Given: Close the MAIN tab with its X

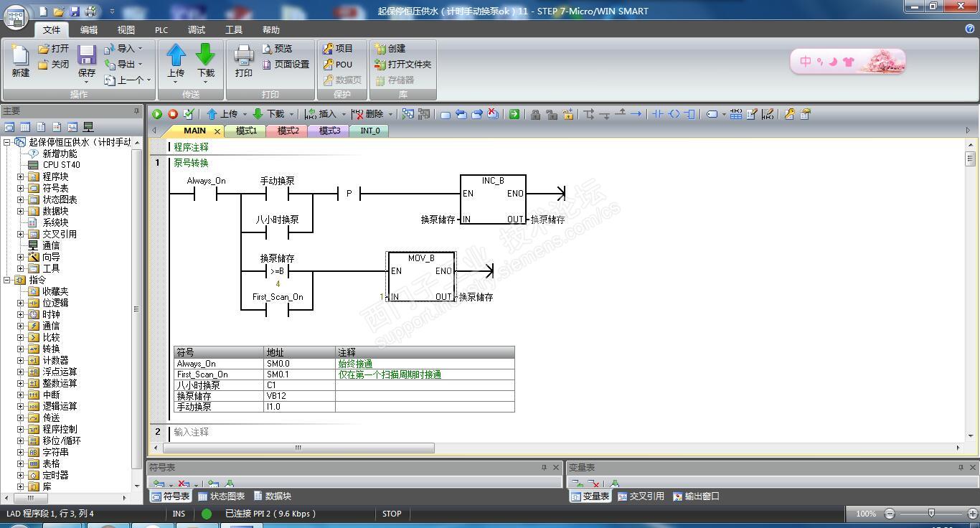Looking at the screenshot, I should pos(217,131).
